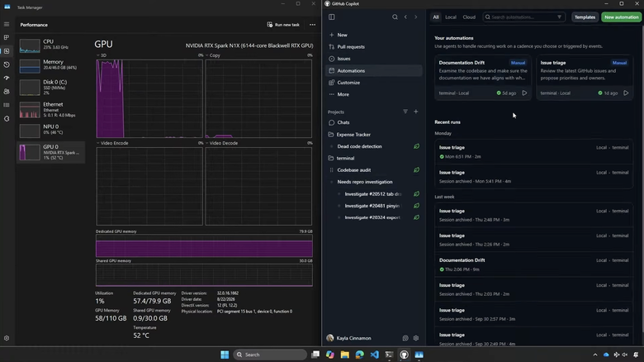Navigate forward in GitHub Copilot

415,17
